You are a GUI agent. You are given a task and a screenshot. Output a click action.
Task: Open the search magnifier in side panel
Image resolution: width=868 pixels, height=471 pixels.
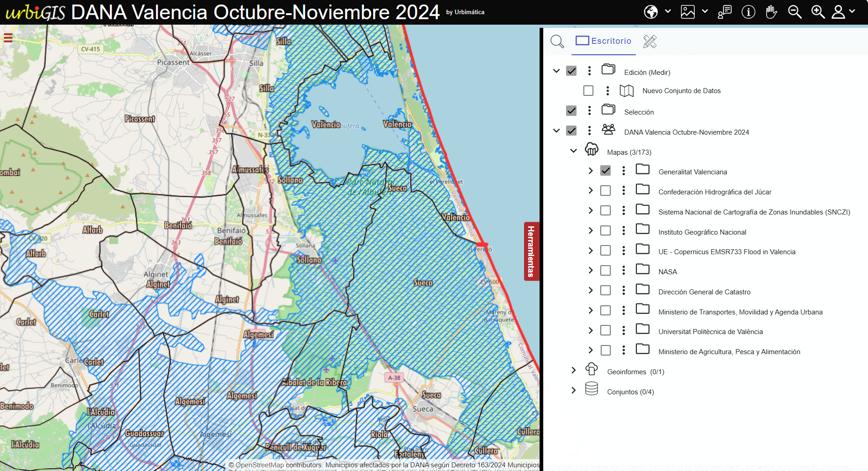pos(557,42)
